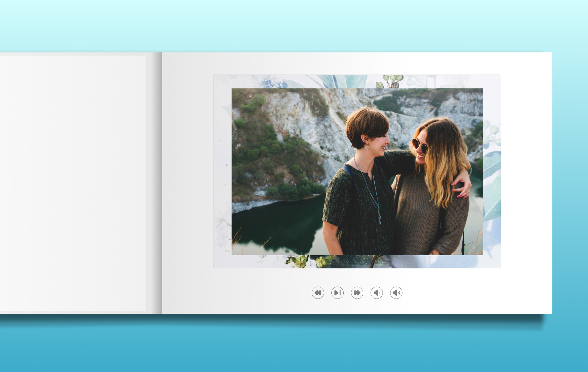Toggle the play/pause button
Viewport: 588px width, 372px height.
(x=337, y=293)
